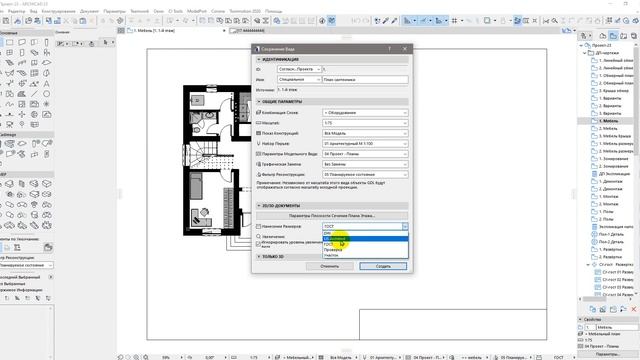Select the Text tool (letter A) in toolbox
This screenshot has height=360, width=640.
[x=47, y=84]
